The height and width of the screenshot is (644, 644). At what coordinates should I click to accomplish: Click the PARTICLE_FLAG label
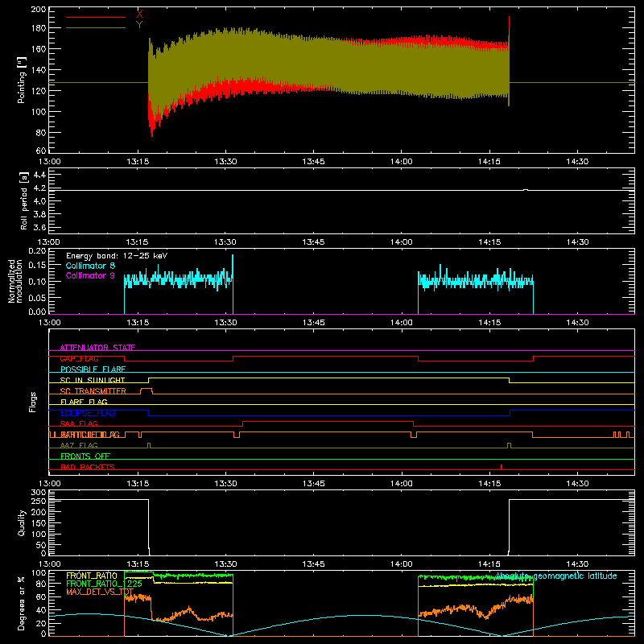90,435
